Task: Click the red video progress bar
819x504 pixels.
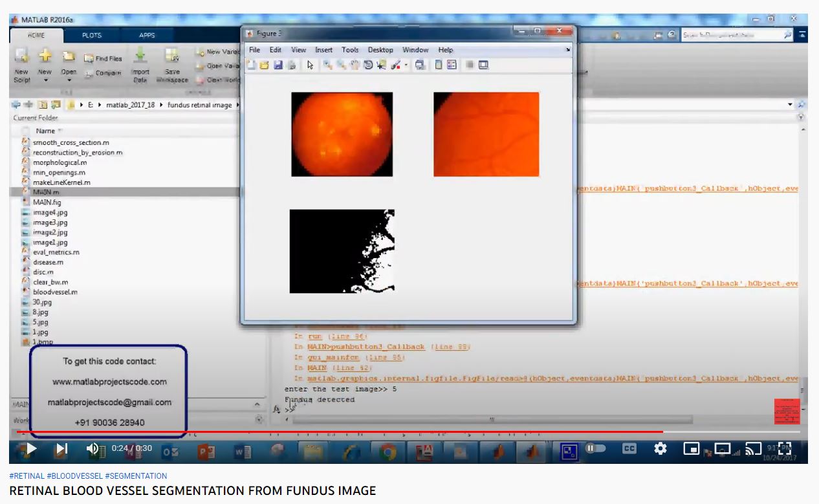Action: (x=339, y=432)
